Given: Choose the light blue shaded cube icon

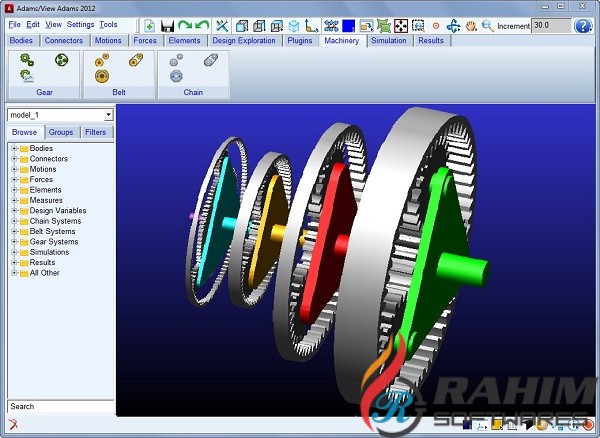Looking at the screenshot, I should [294, 26].
